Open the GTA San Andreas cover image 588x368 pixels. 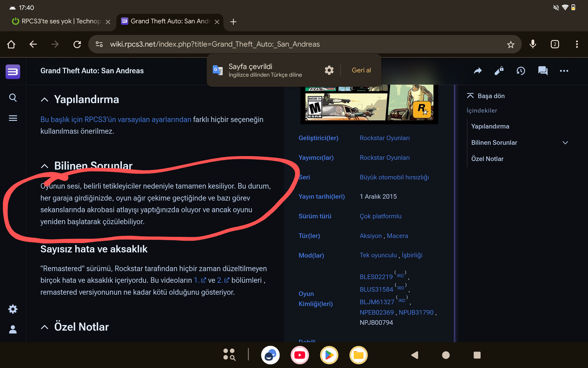pyautogui.click(x=369, y=104)
